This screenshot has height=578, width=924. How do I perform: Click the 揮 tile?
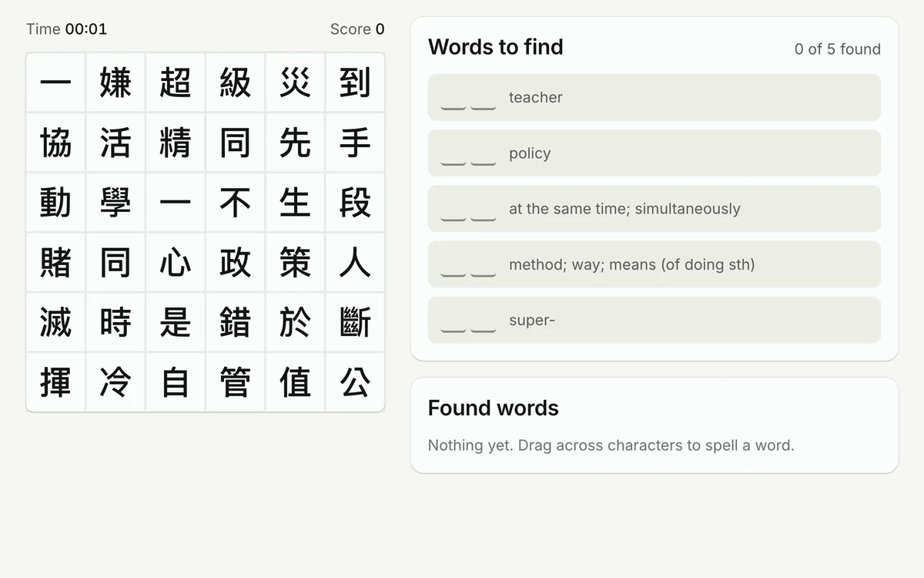pos(55,382)
